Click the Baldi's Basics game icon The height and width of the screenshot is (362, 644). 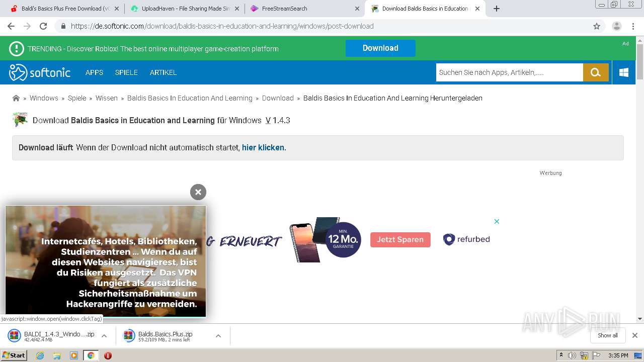[x=20, y=120]
